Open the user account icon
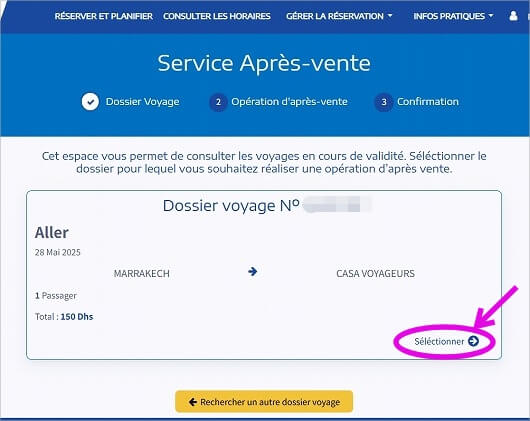Image resolution: width=530 pixels, height=421 pixels. pos(513,16)
